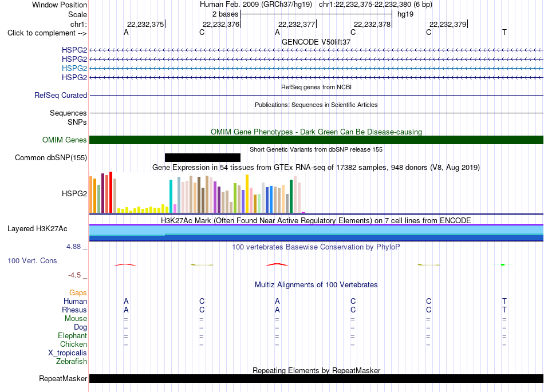
Task: Click the 'Elephant' species label
Action: pyautogui.click(x=73, y=335)
